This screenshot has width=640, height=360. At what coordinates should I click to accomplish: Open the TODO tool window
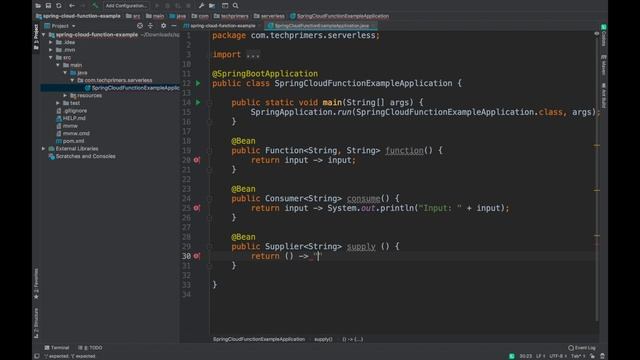pos(90,348)
